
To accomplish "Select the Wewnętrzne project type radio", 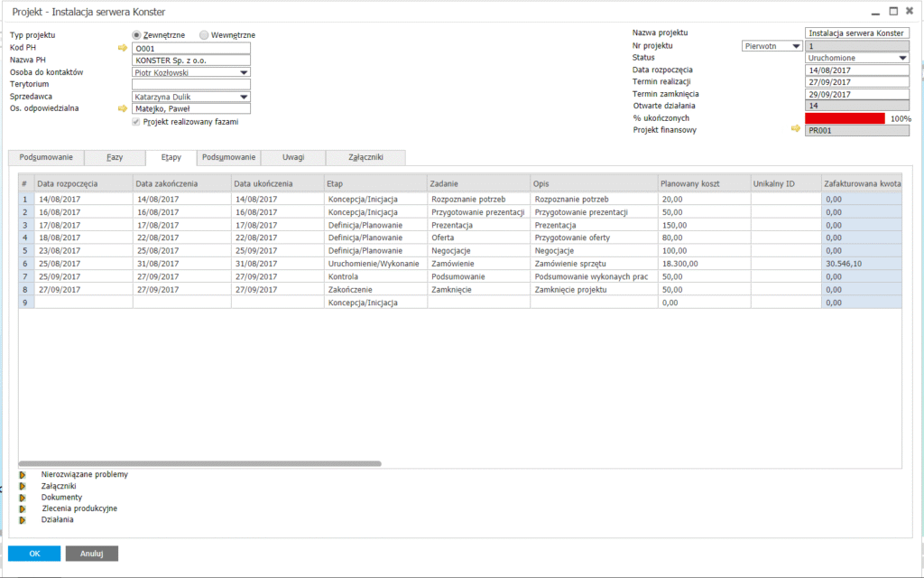I will pyautogui.click(x=204, y=35).
